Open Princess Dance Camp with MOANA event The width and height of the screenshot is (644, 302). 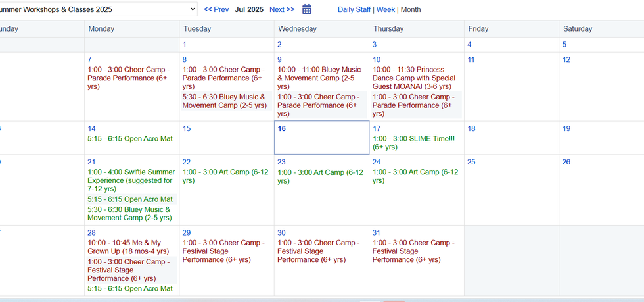pyautogui.click(x=414, y=78)
